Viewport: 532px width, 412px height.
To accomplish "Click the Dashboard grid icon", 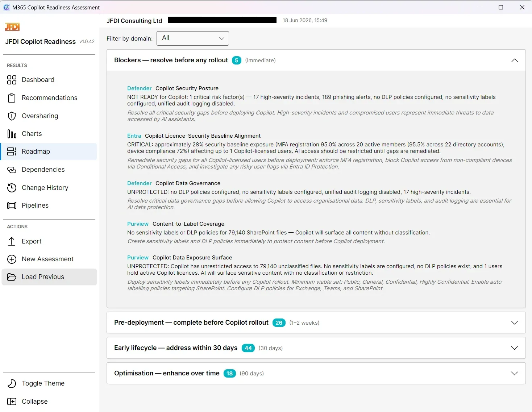I will [12, 80].
